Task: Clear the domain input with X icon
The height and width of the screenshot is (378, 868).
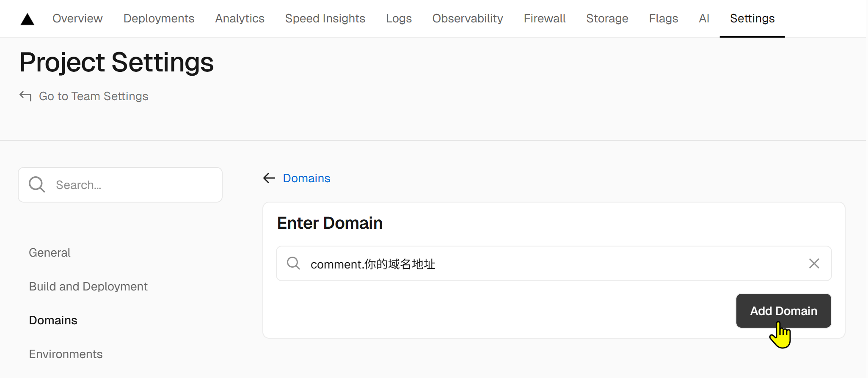Action: (814, 264)
